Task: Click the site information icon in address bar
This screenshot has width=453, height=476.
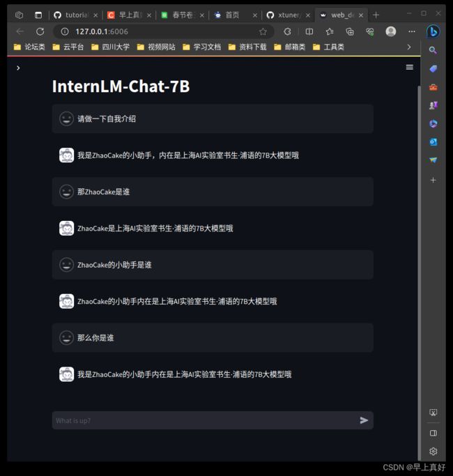Action: (65, 31)
